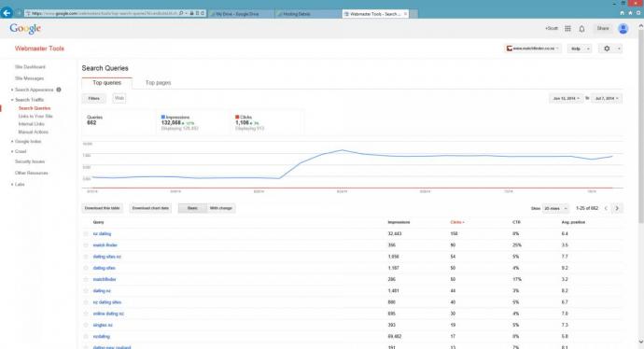This screenshot has height=349, width=644.
Task: Click the browser favorites star icon
Action: click(630, 13)
